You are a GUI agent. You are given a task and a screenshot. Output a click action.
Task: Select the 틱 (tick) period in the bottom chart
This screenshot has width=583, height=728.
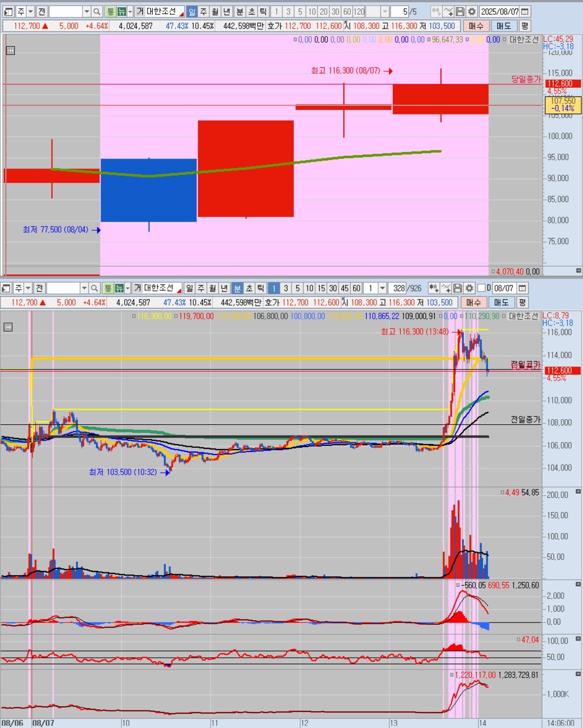[x=261, y=288]
